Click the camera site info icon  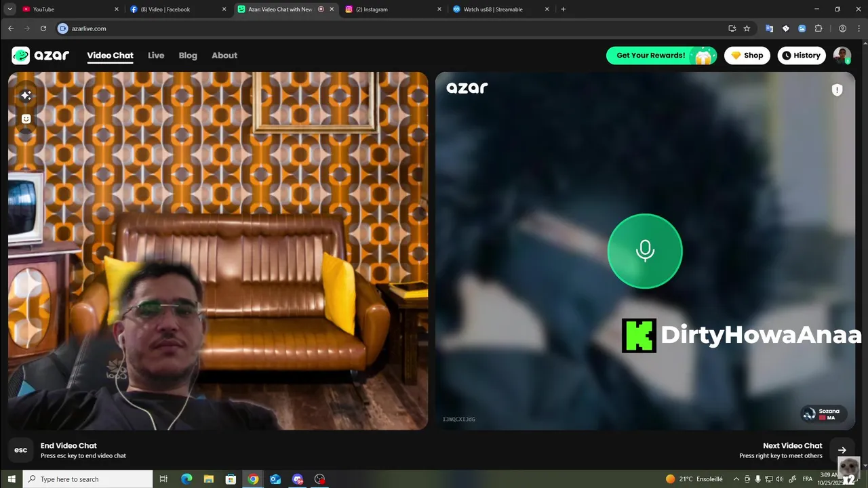point(63,28)
